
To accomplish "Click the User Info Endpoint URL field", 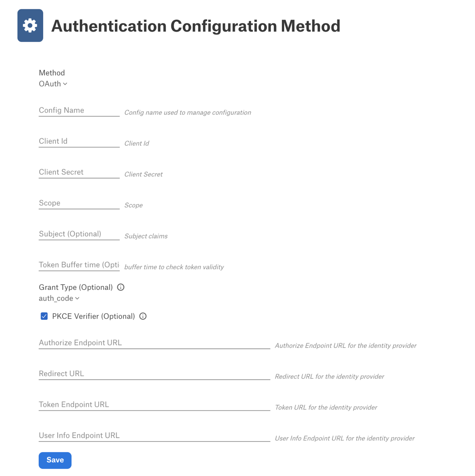I will tap(154, 436).
